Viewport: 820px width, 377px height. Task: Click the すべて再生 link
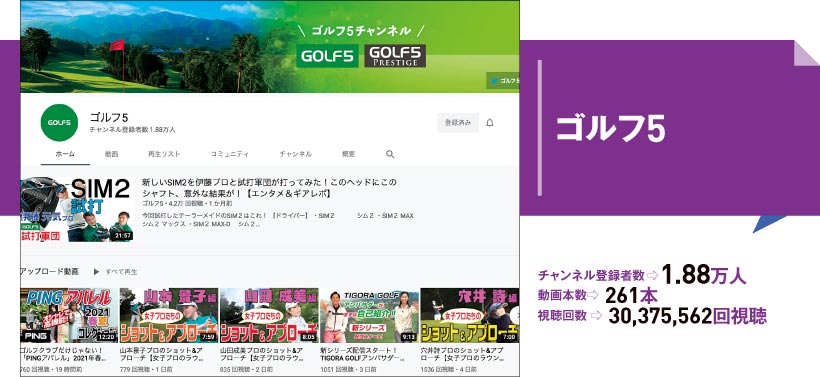(x=121, y=272)
